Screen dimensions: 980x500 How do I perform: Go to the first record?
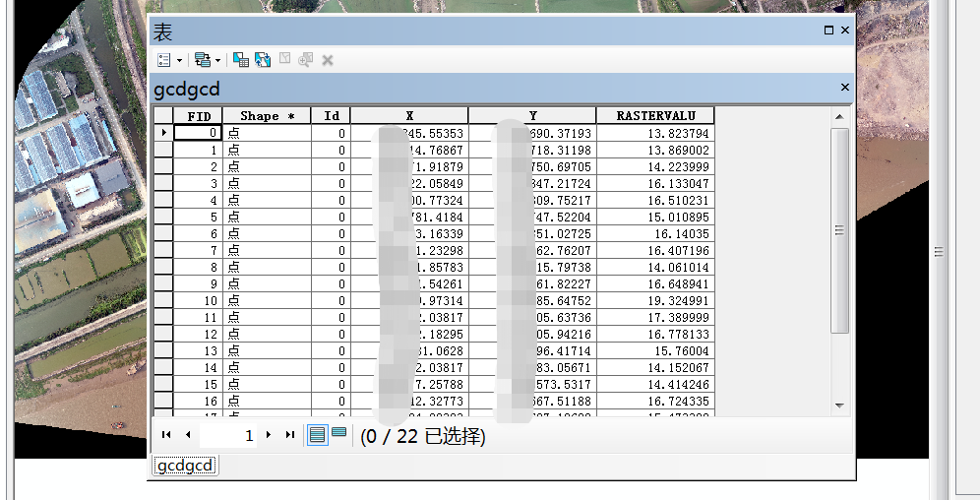point(165,435)
